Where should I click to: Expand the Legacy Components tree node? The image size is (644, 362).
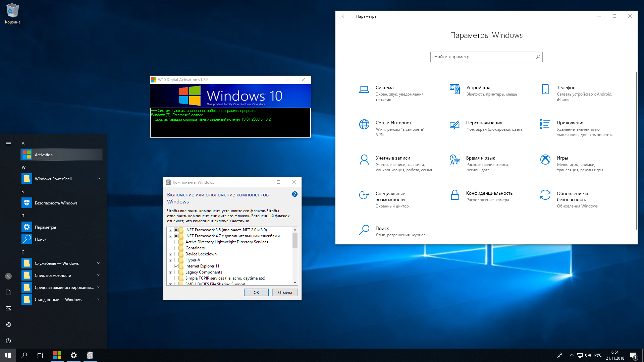point(170,273)
